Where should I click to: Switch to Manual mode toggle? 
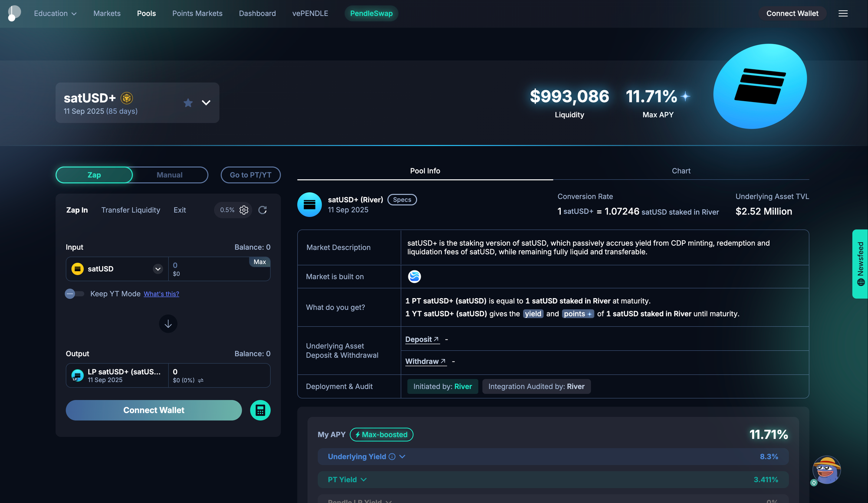point(169,175)
